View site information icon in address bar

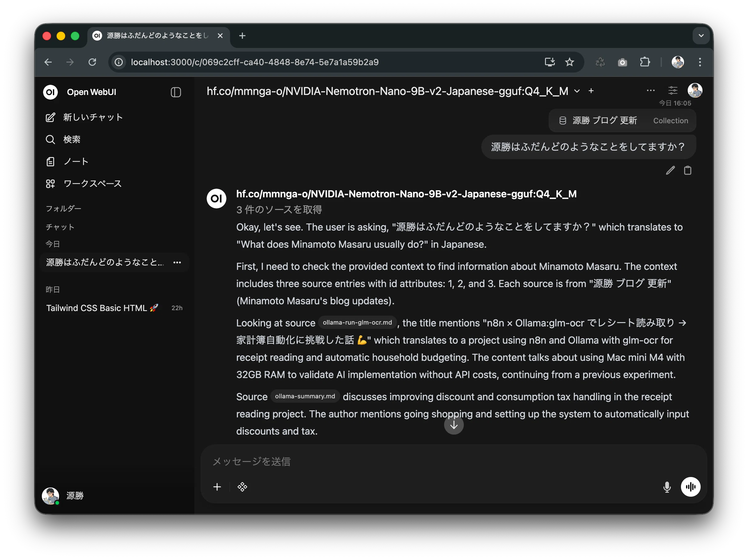[118, 62]
